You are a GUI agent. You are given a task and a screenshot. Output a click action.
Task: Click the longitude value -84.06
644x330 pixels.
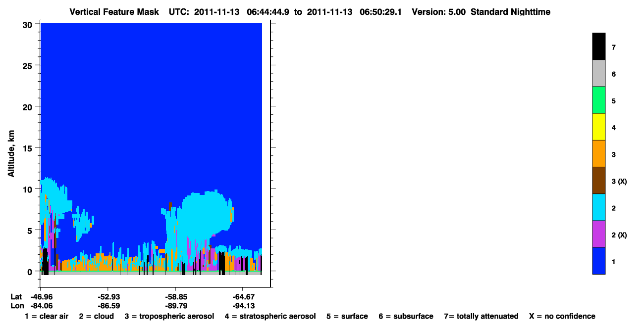point(41,306)
